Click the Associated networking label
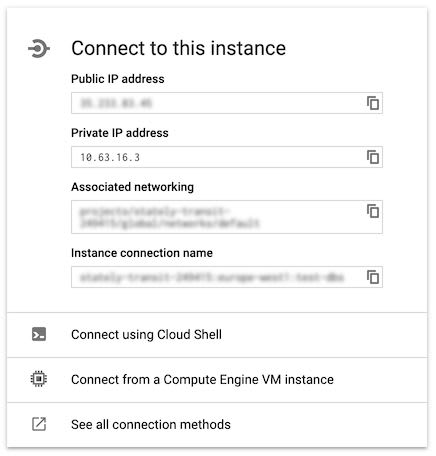The height and width of the screenshot is (456, 436). [132, 187]
